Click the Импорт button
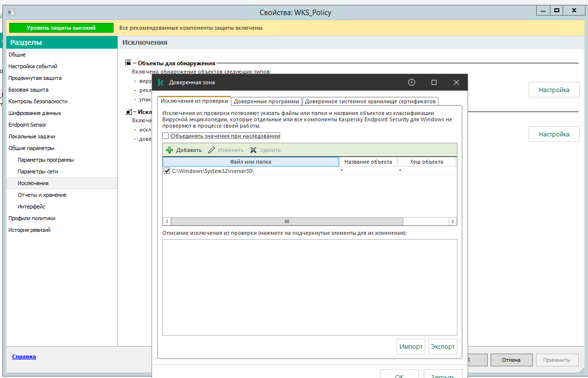588x378 pixels. (411, 346)
